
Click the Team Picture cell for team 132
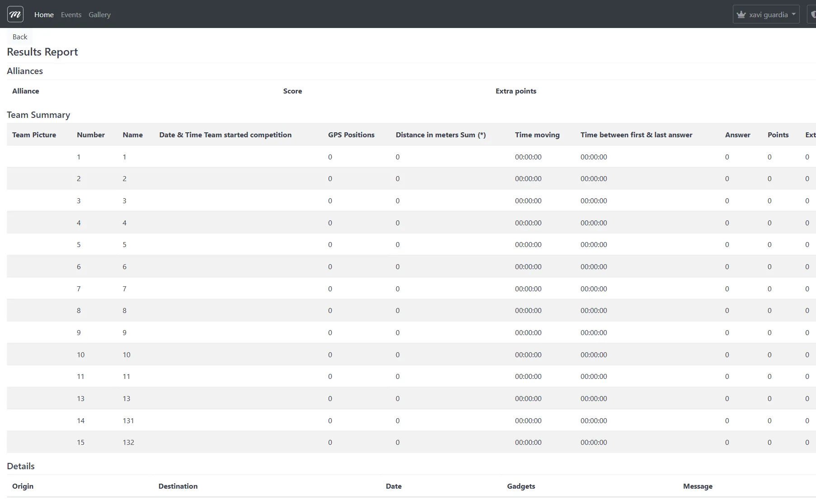click(34, 442)
